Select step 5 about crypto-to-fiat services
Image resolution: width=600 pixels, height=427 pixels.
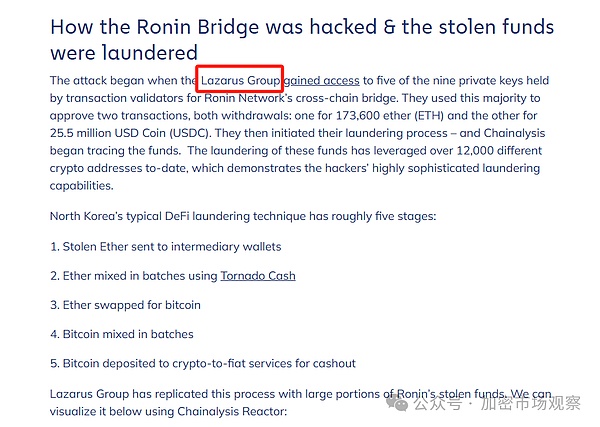point(202,363)
